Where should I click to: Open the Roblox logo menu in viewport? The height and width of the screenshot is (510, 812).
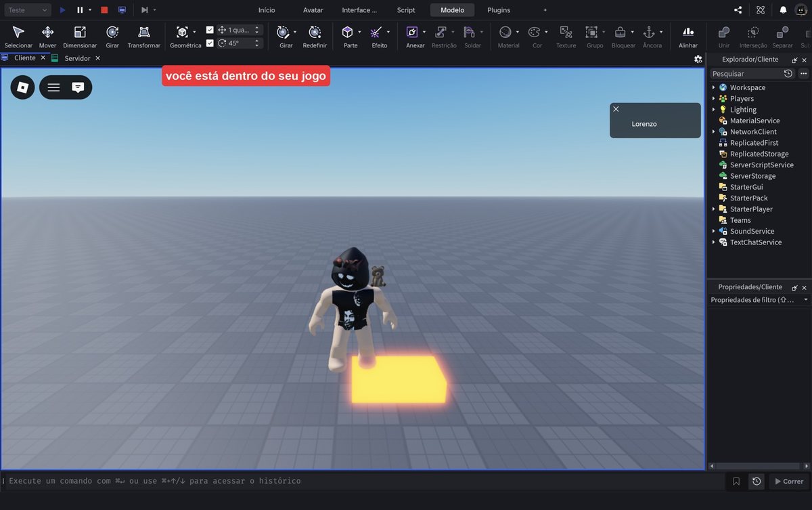(x=22, y=87)
